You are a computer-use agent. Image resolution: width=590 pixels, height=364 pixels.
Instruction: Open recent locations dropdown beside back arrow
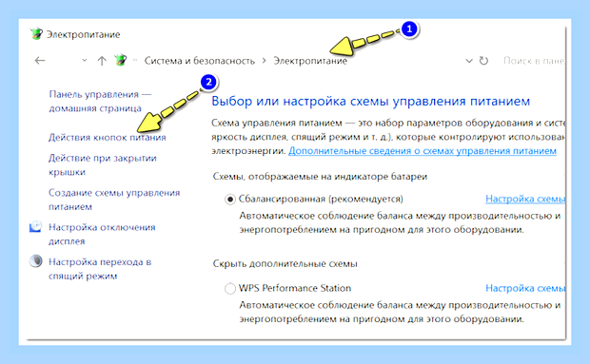point(85,61)
